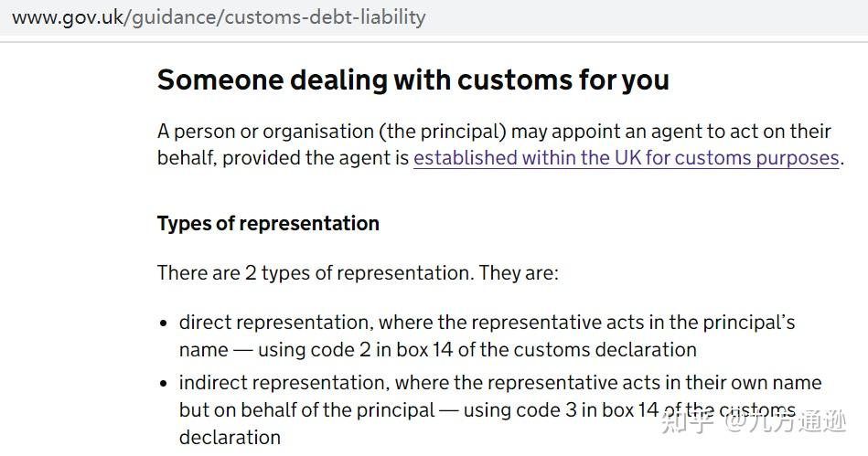Click the "(the principal)" text in the first paragraph
Viewport: 868px width, 456px height.
coord(443,132)
